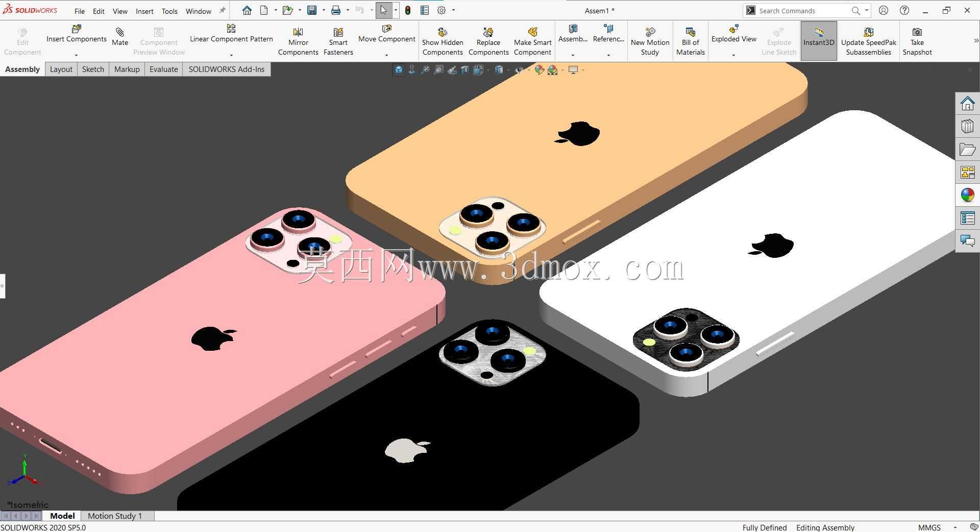Click the Help question mark icon

tap(904, 10)
